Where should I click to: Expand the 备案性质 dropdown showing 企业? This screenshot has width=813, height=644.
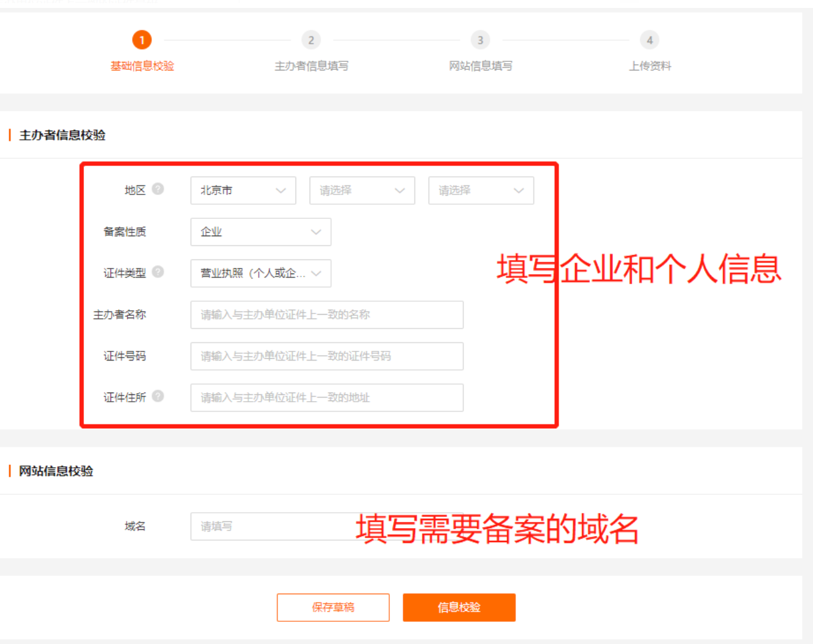261,232
